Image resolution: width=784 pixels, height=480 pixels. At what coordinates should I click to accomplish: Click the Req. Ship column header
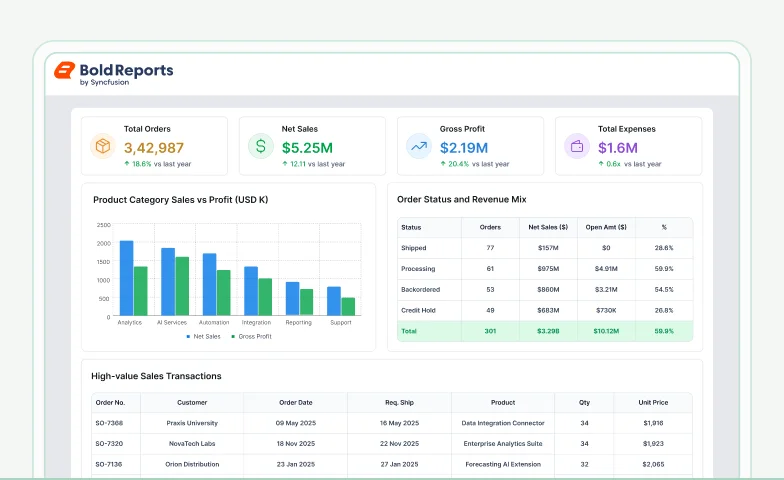(x=400, y=402)
